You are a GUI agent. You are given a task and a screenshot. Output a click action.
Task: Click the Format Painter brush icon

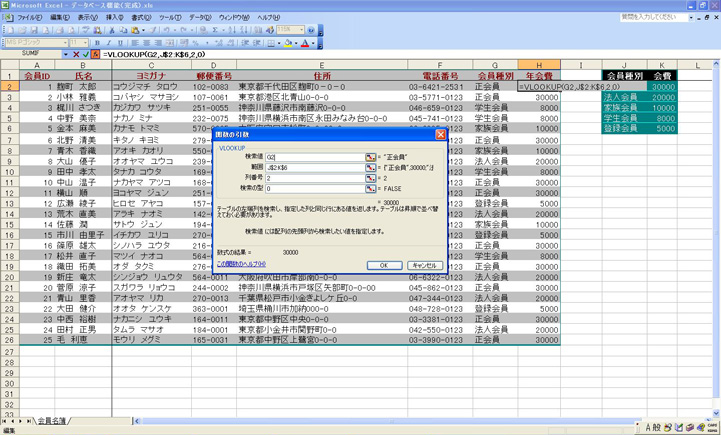click(153, 30)
